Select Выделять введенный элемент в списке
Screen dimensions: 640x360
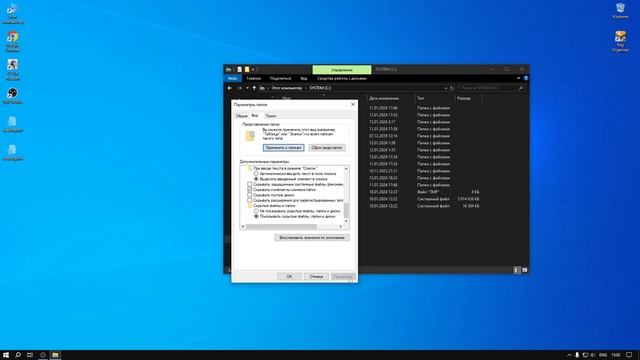pyautogui.click(x=256, y=179)
